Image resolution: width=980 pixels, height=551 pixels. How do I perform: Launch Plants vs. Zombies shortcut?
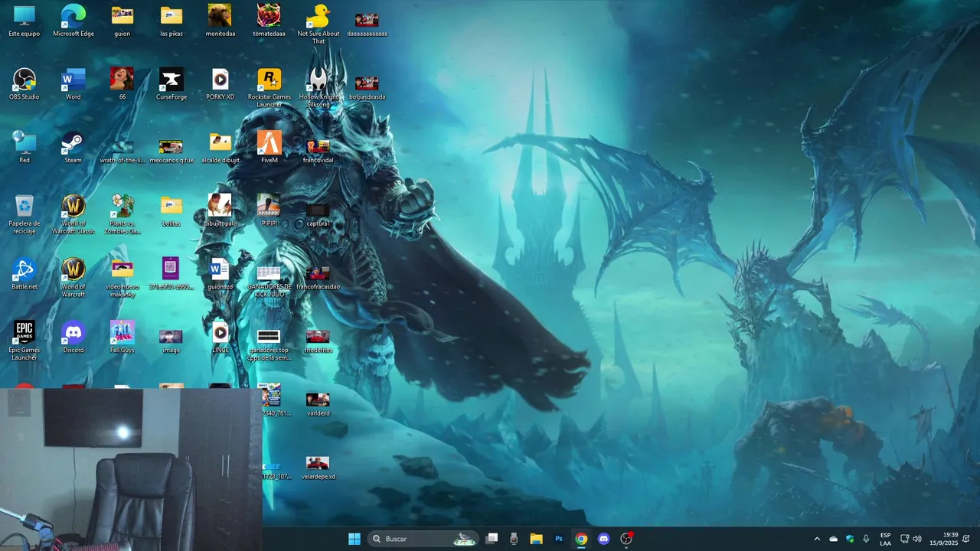point(122,214)
